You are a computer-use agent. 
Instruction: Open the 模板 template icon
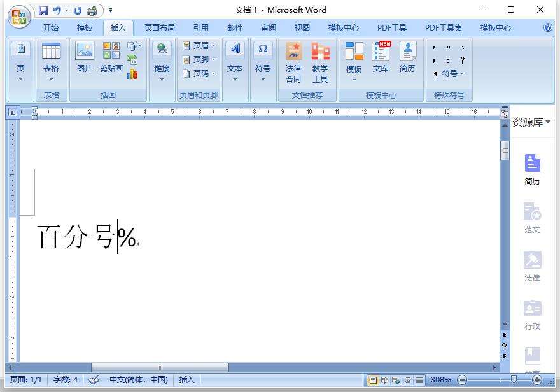pos(354,51)
